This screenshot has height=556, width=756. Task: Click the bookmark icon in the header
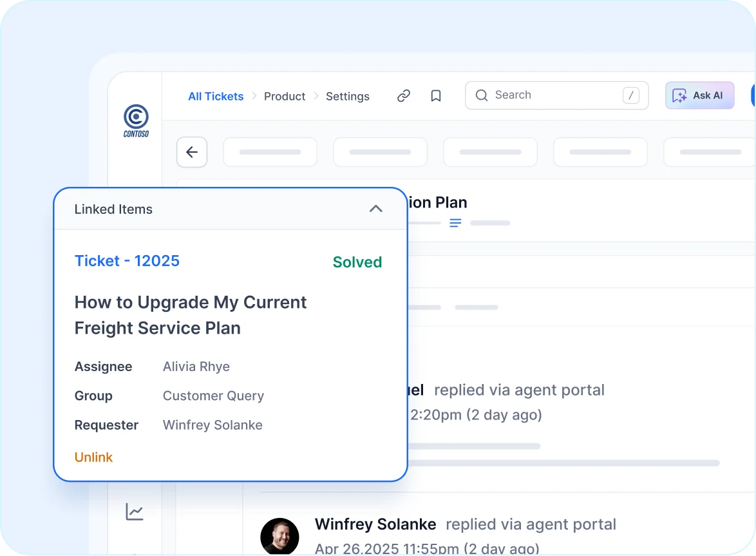[436, 95]
